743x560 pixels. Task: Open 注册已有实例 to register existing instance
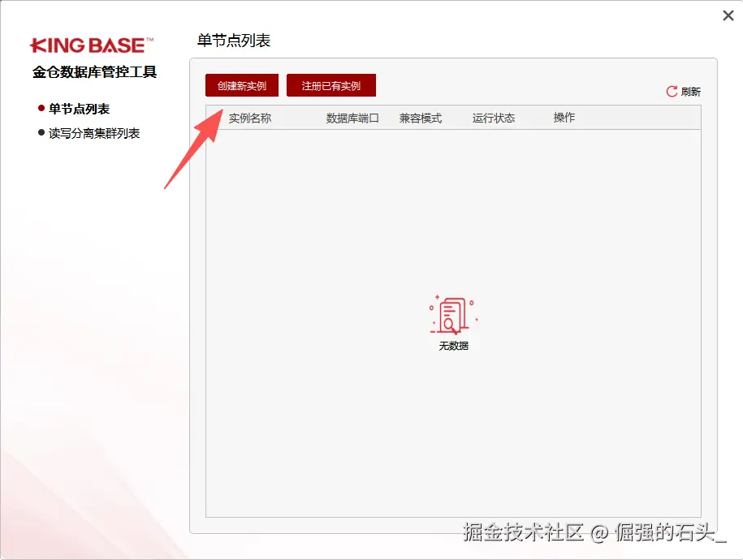(331, 85)
